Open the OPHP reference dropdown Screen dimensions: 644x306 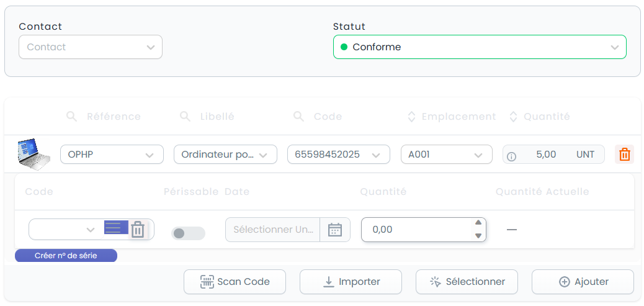(112, 155)
